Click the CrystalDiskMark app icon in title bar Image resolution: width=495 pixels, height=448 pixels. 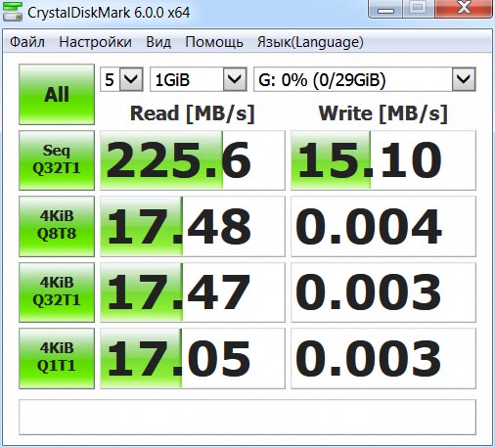[13, 12]
